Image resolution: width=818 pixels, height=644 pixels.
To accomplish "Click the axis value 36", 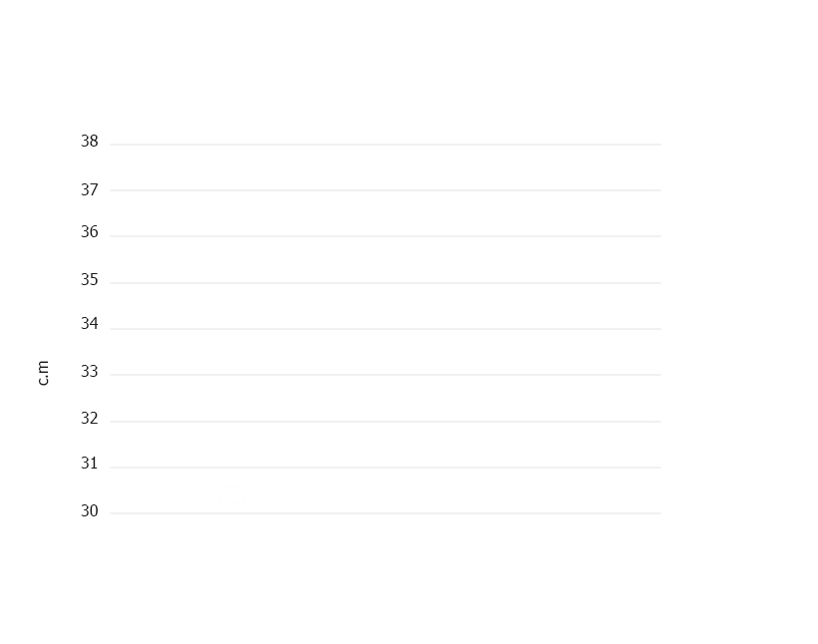I will (89, 232).
